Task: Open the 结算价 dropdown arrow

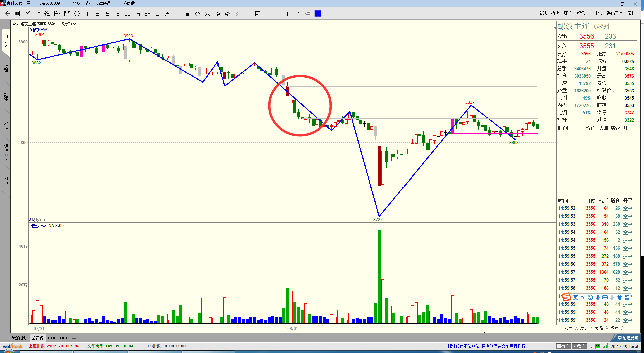Action: (x=613, y=91)
